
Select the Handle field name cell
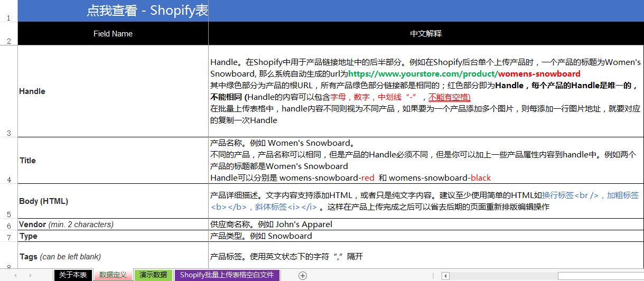(113, 91)
